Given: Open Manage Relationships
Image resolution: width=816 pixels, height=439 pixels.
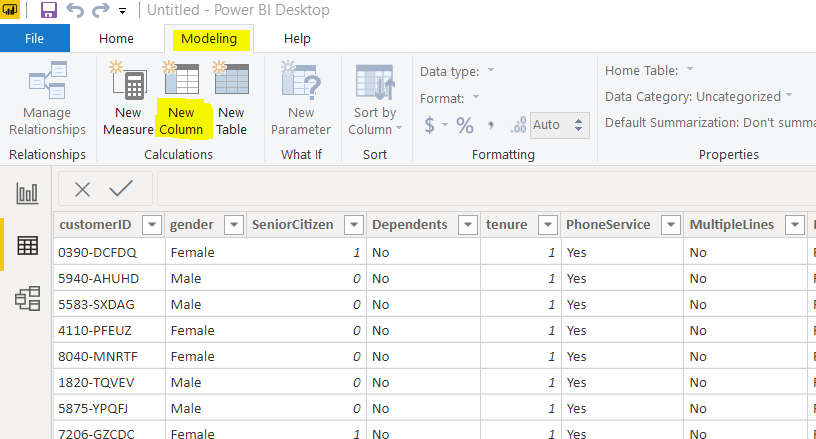Looking at the screenshot, I should coord(47,99).
